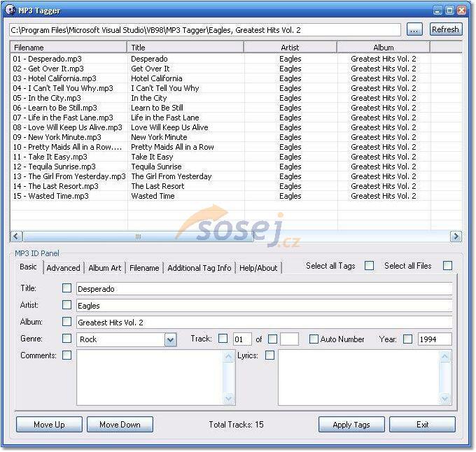The width and height of the screenshot is (476, 452).
Task: Sort by the Artist column header
Action: pyautogui.click(x=290, y=48)
